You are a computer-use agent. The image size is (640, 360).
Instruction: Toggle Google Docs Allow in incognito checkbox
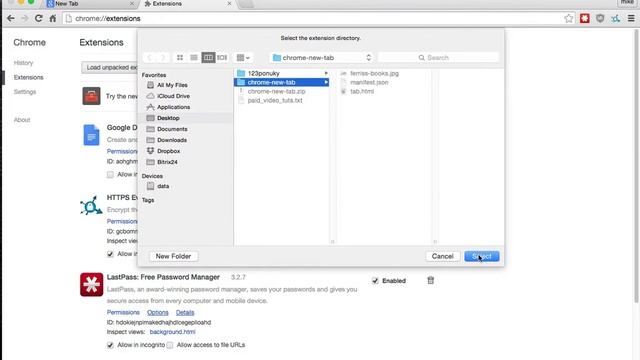pos(110,175)
